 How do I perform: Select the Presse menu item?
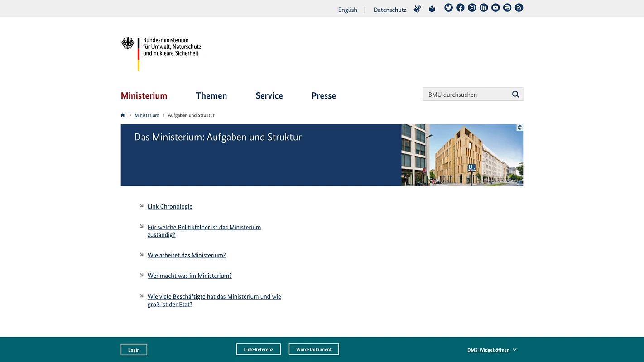[x=323, y=95]
